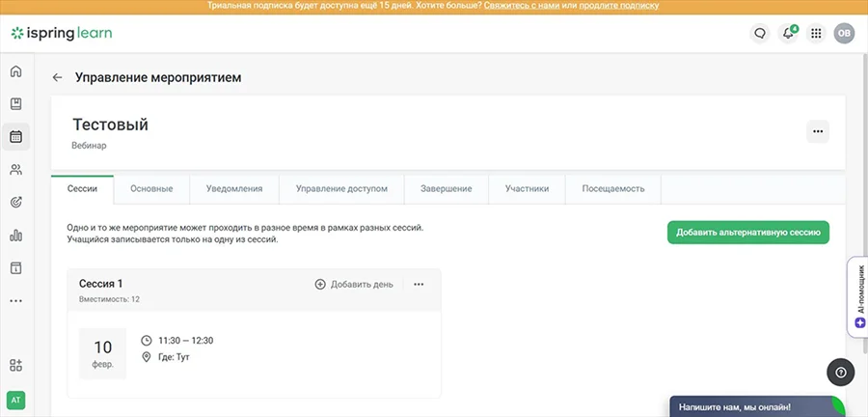This screenshot has width=868, height=417.
Task: Expand more sidebar items via ellipsis
Action: pos(16,301)
